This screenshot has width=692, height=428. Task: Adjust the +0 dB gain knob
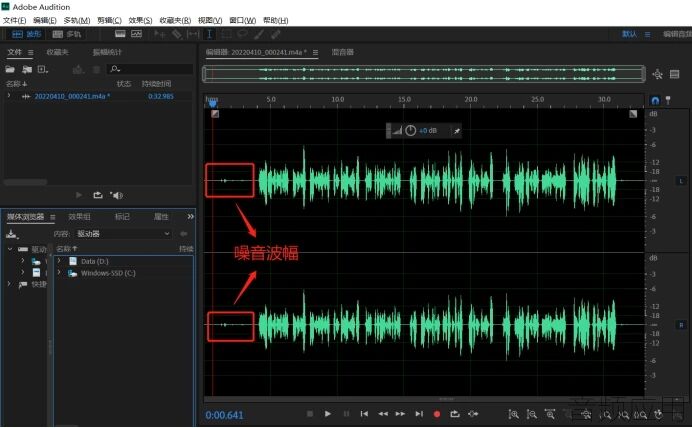410,131
